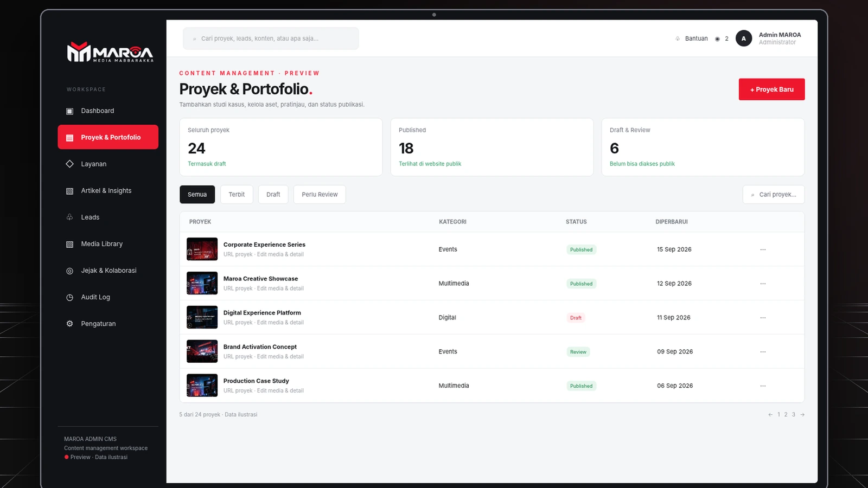Go to the Leads sidebar icon
This screenshot has height=488, width=868.
(x=69, y=217)
